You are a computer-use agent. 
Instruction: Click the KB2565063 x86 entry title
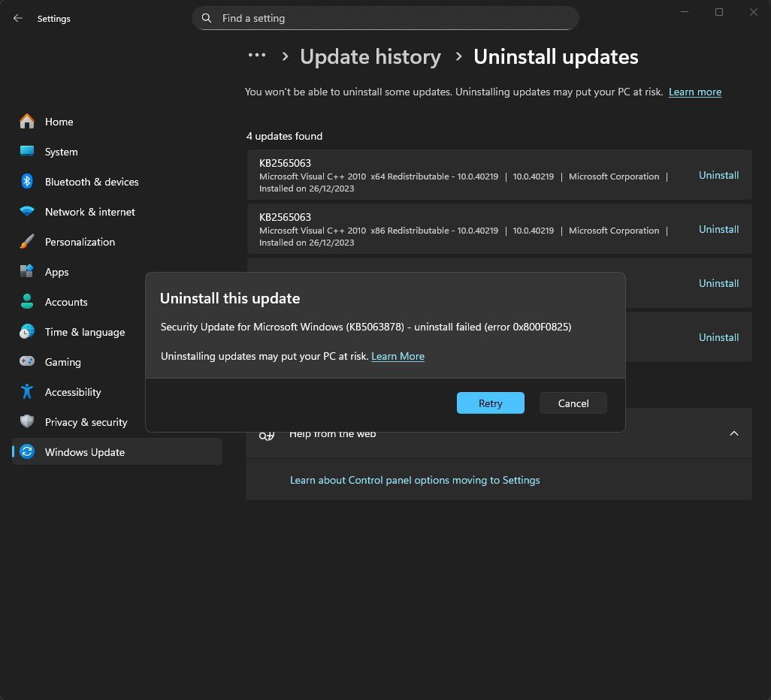tap(286, 217)
